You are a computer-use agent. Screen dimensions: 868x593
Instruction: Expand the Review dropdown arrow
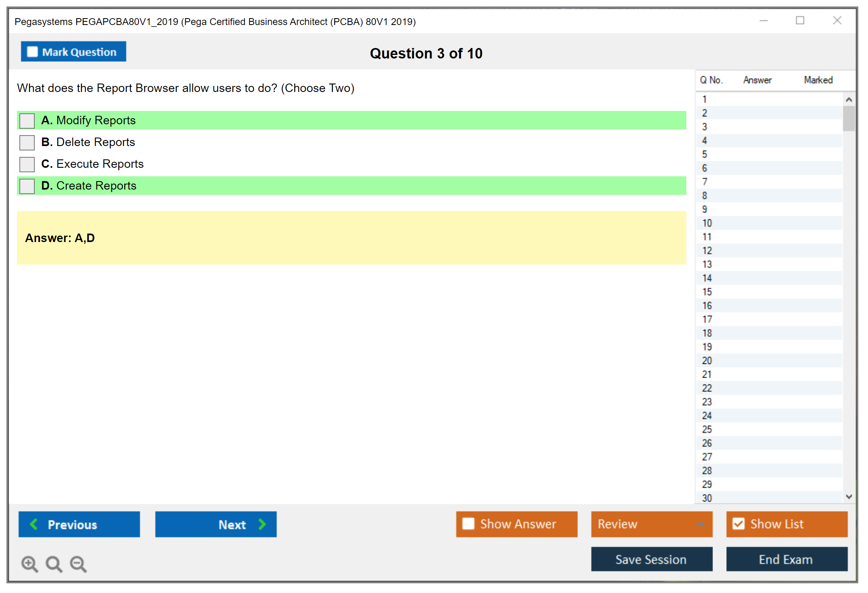700,524
